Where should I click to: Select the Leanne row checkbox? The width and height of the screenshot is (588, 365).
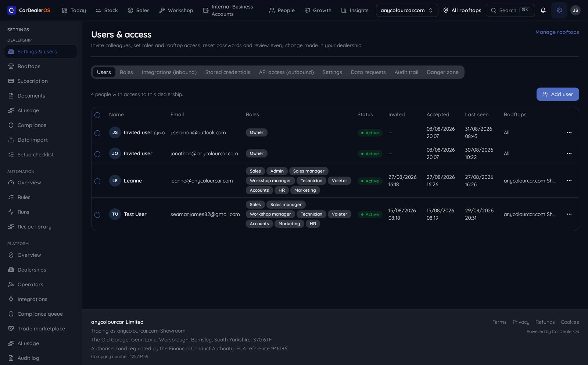[97, 181]
